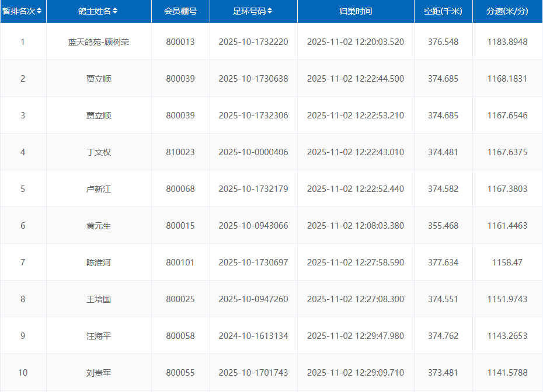Click sort arrows beside 鸽主姓名 header
The height and width of the screenshot is (392, 543).
click(x=115, y=12)
